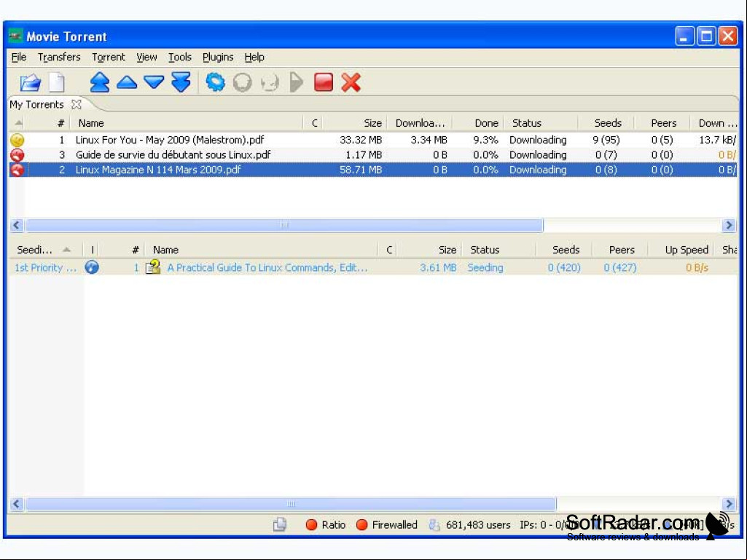Move torrent to bottom of queue icon
Image resolution: width=747 pixels, height=560 pixels.
point(181,82)
